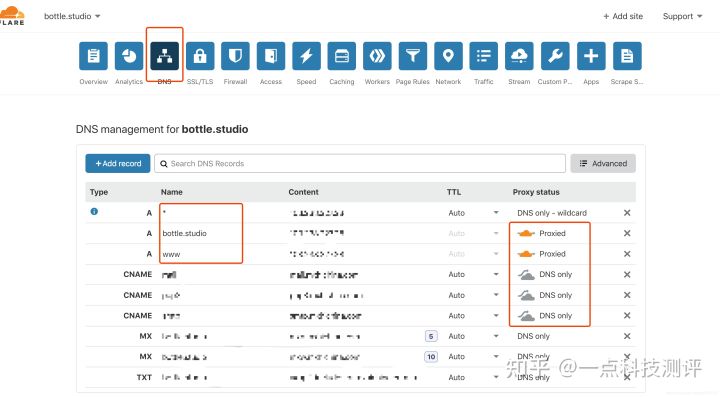Open the bottle.studio site selector dropdown

point(72,16)
